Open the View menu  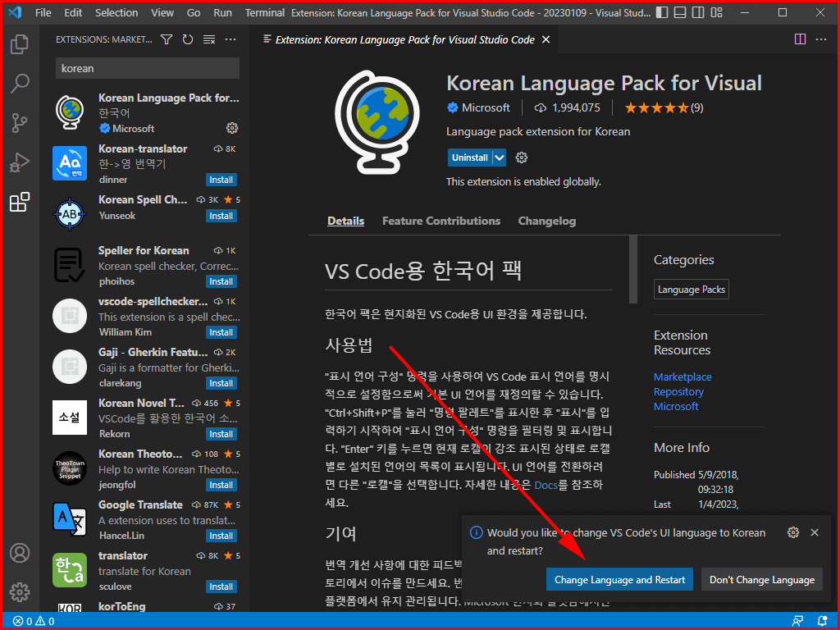click(162, 12)
